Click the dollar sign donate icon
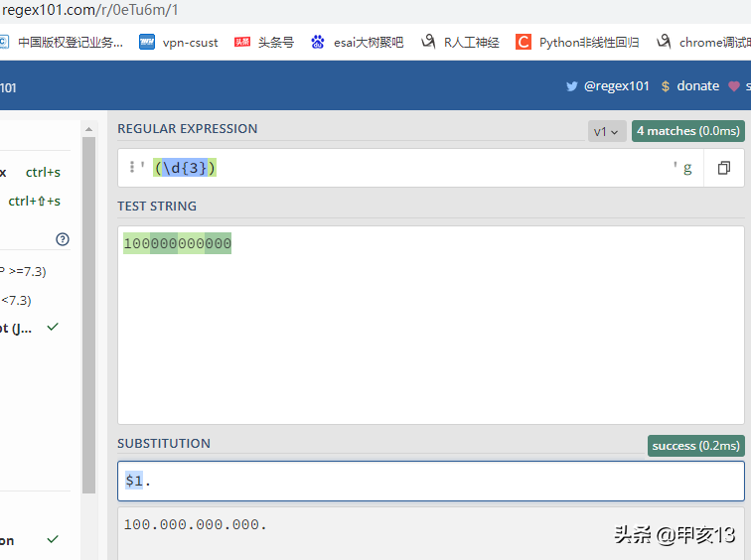 [x=666, y=86]
